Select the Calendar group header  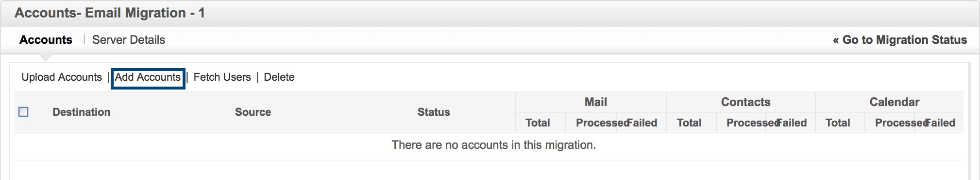[895, 102]
